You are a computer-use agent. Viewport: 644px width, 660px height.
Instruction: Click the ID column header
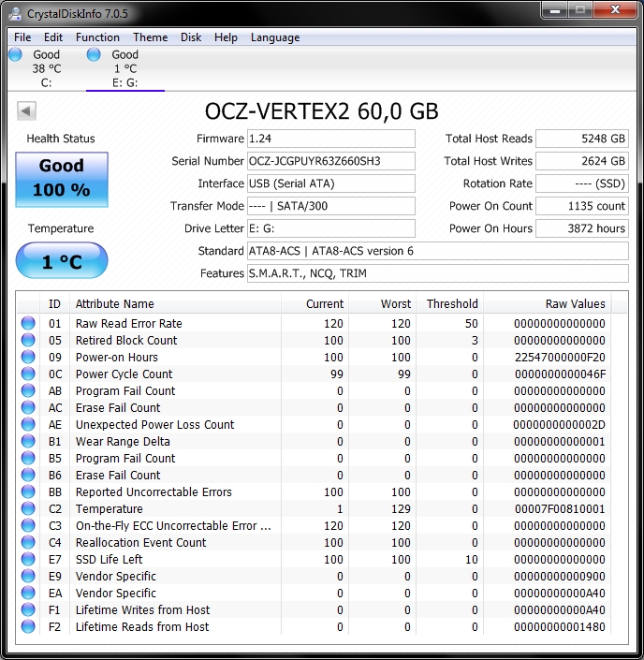click(x=54, y=304)
